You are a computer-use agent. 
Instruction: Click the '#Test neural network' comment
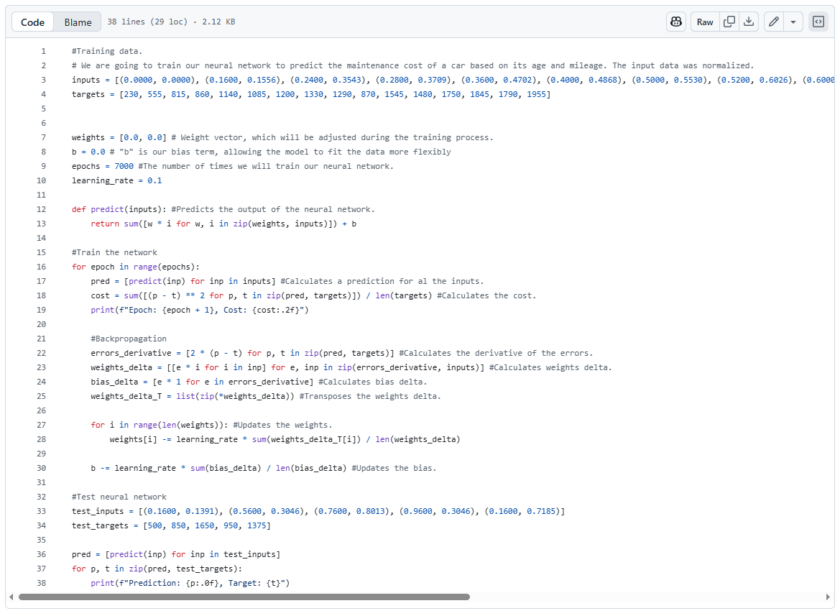pyautogui.click(x=119, y=497)
